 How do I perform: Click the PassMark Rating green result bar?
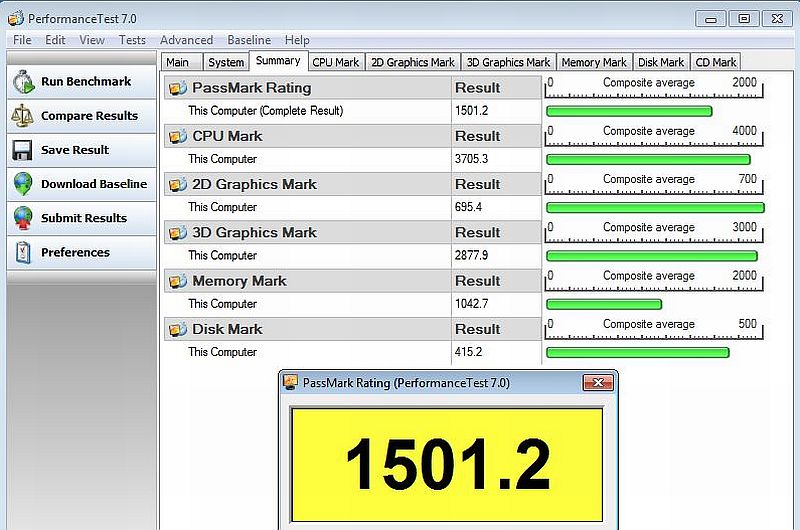(629, 111)
